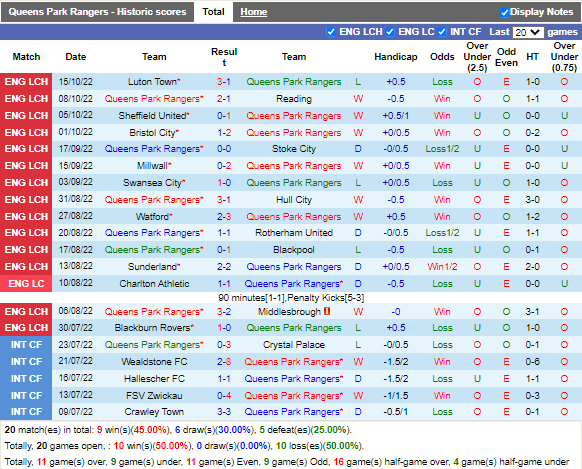Select the 45.00% win percentage text
This screenshot has width=582, height=469.
click(x=150, y=430)
